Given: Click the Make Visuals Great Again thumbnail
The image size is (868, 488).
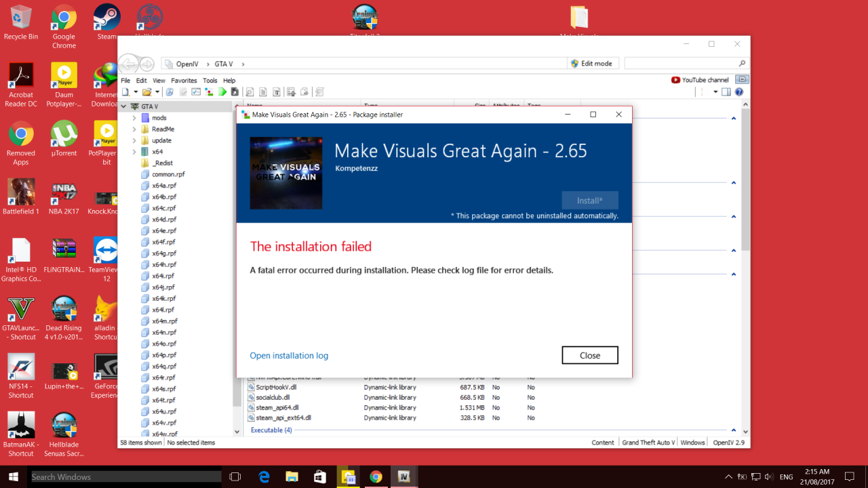Looking at the screenshot, I should tap(285, 173).
